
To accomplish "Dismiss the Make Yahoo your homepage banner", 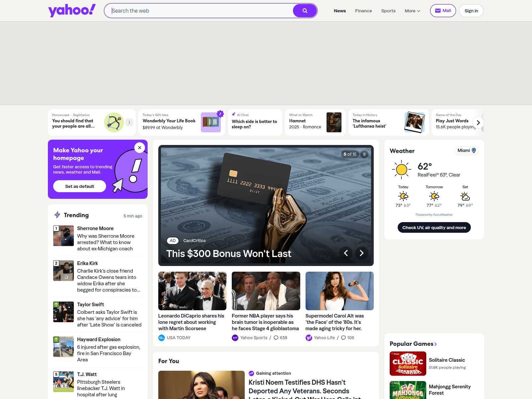I will point(140,148).
